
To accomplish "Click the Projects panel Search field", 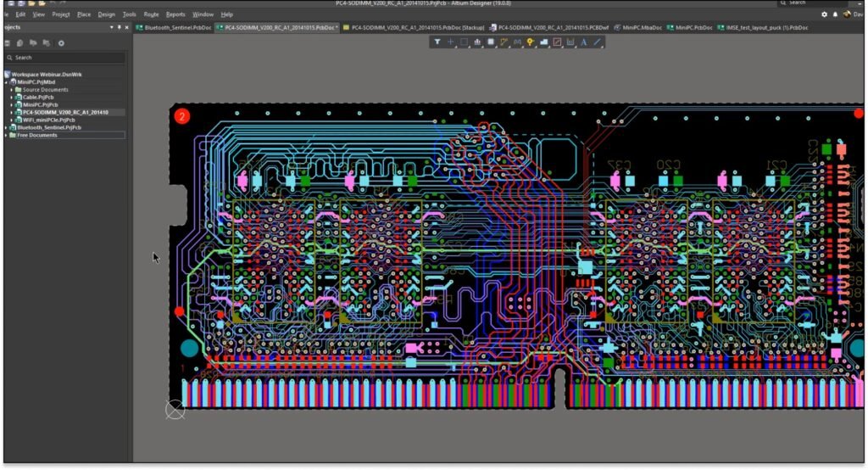I will (x=64, y=58).
